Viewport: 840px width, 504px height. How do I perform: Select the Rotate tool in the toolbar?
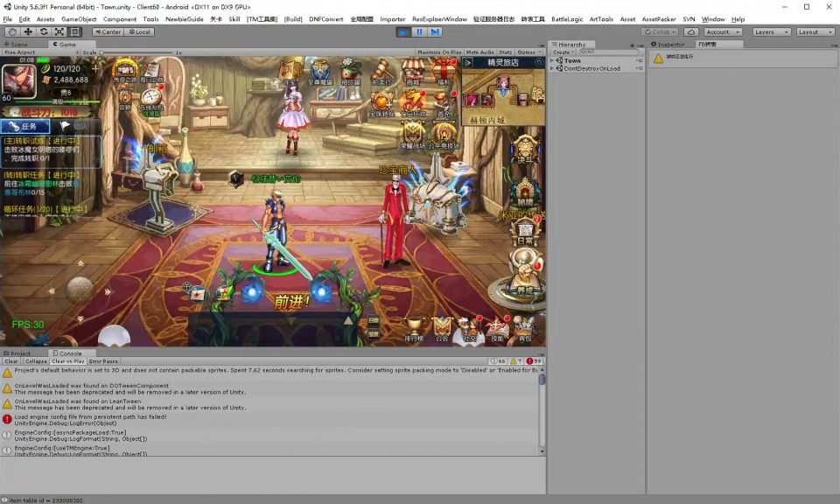point(44,31)
